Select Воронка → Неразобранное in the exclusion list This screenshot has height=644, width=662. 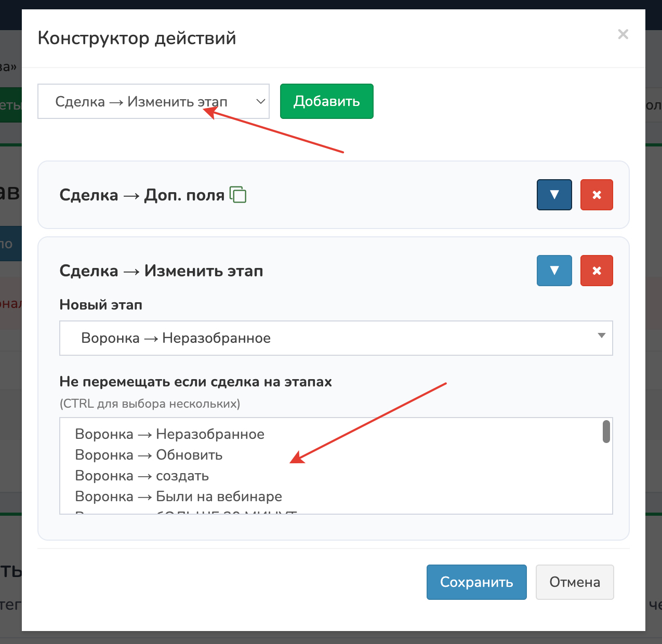[x=170, y=434]
